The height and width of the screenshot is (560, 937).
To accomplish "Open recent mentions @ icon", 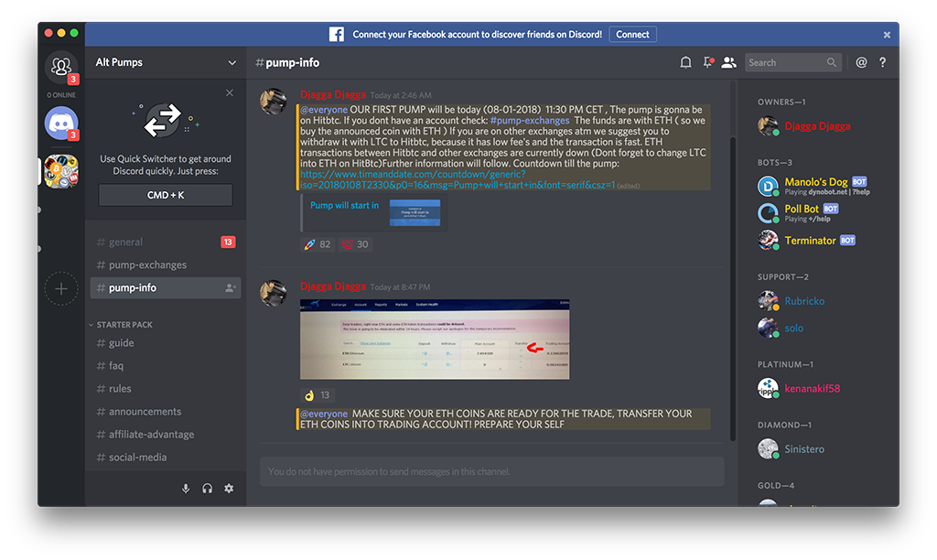I will 861,62.
